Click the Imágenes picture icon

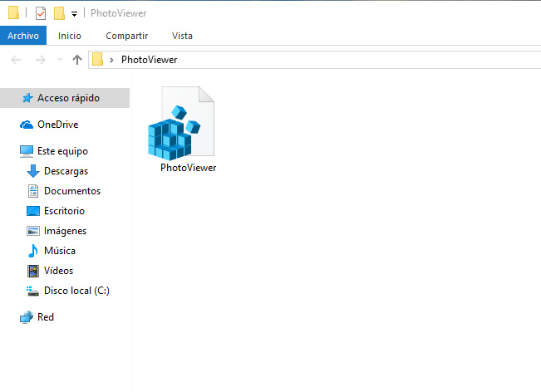tap(33, 231)
